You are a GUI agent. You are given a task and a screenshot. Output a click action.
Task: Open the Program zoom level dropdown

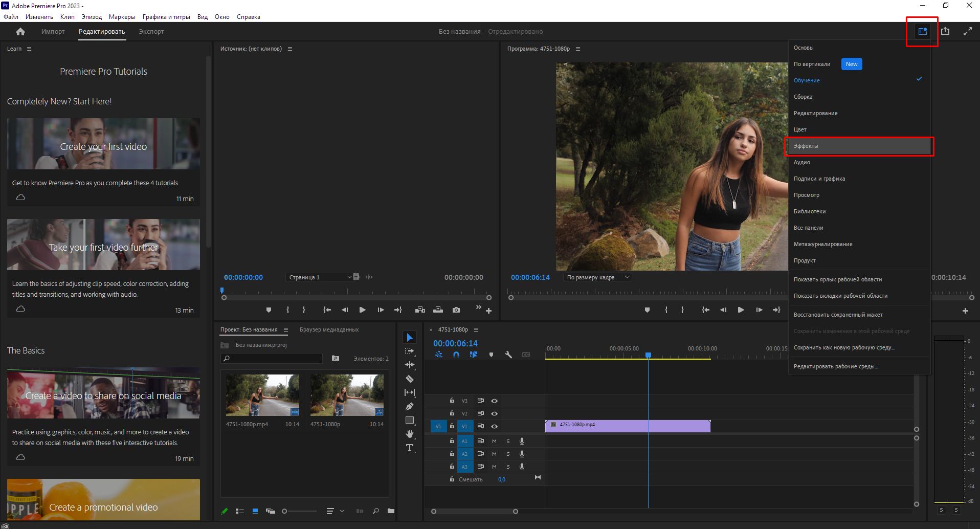pos(597,277)
